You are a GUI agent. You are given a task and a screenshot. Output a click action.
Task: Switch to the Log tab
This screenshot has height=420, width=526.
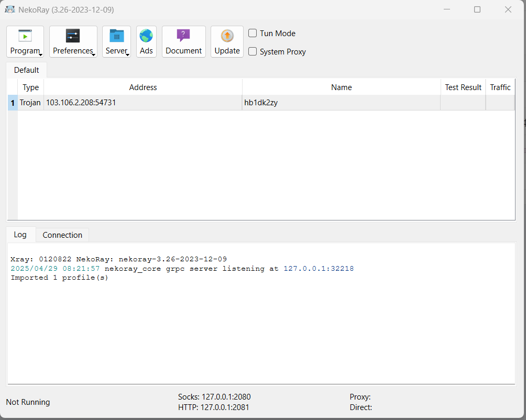point(20,235)
